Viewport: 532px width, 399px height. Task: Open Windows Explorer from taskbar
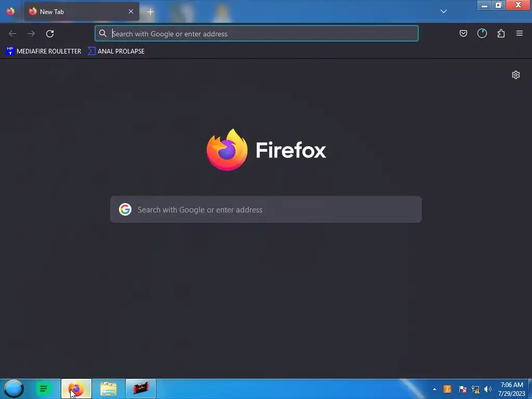(x=109, y=389)
